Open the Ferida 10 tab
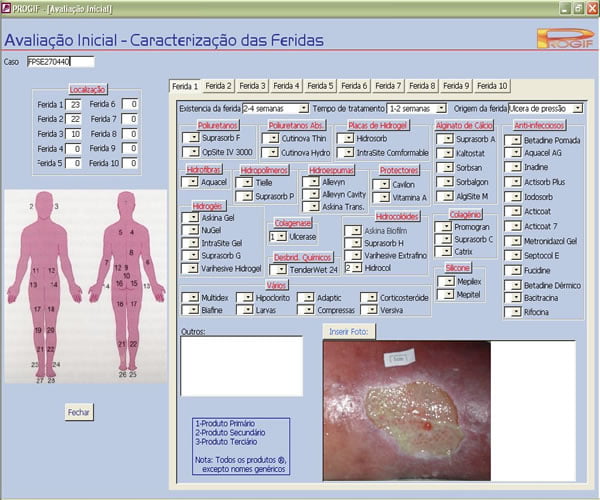 click(x=491, y=86)
